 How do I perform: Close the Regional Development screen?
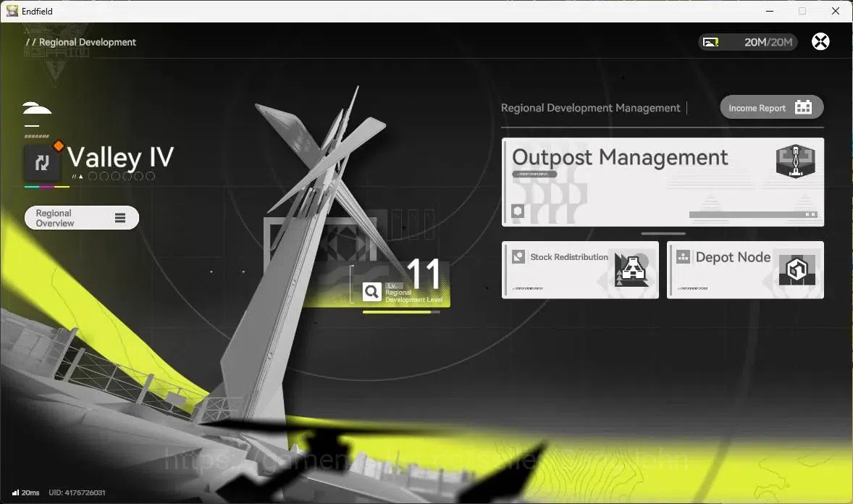point(820,41)
